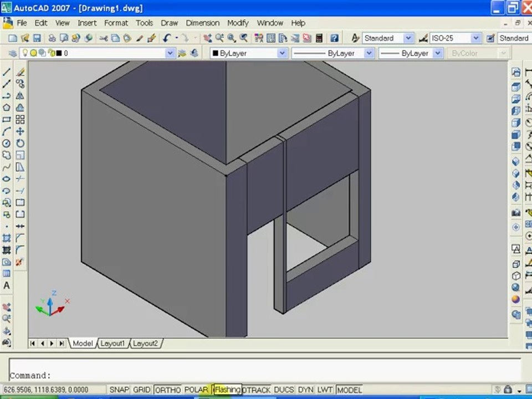Click the Layer Previous icon
Image resolution: width=532 pixels, height=399 pixels.
(194, 53)
